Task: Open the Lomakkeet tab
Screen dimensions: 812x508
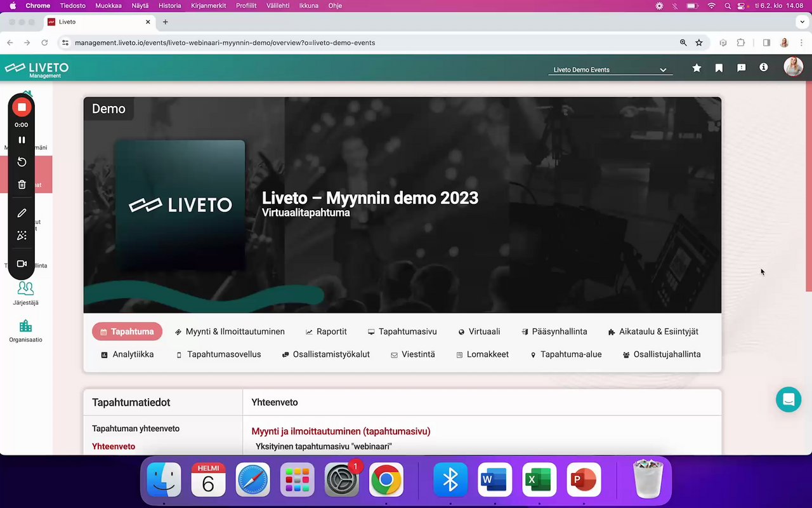Action: coord(482,354)
